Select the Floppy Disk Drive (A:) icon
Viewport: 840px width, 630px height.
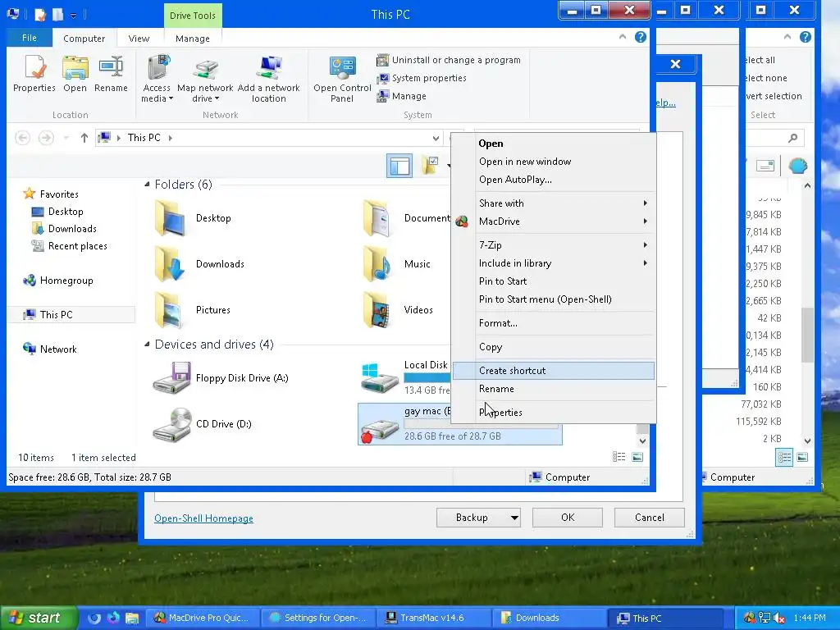[x=172, y=378]
